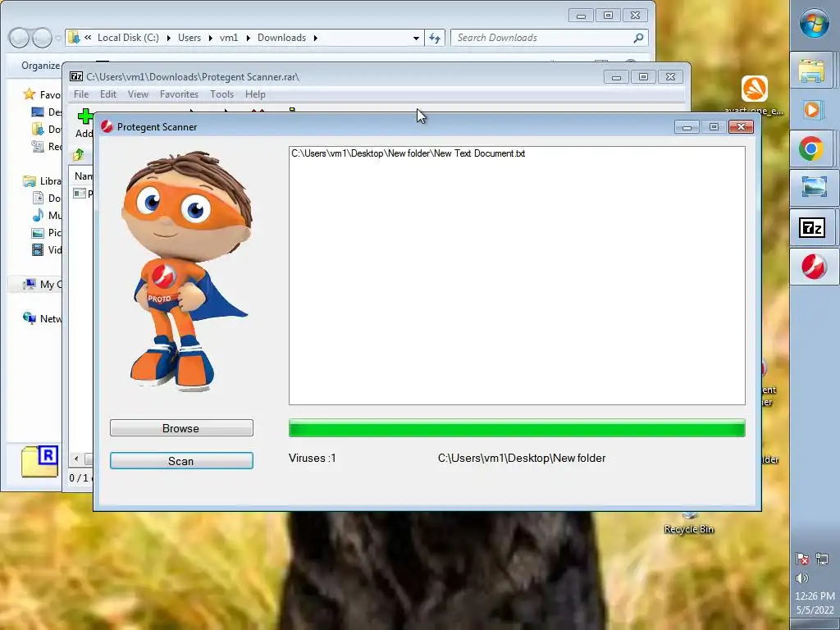
Task: Select the Music note icon in Explorer sidebar
Action: click(x=38, y=216)
